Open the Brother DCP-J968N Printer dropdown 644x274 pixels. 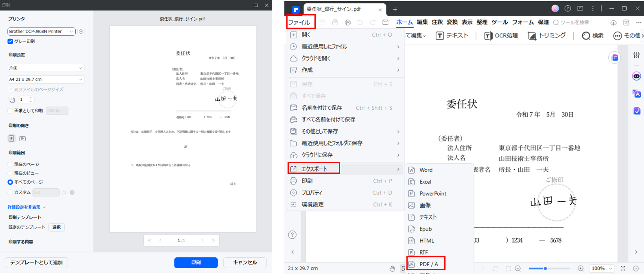tap(41, 31)
